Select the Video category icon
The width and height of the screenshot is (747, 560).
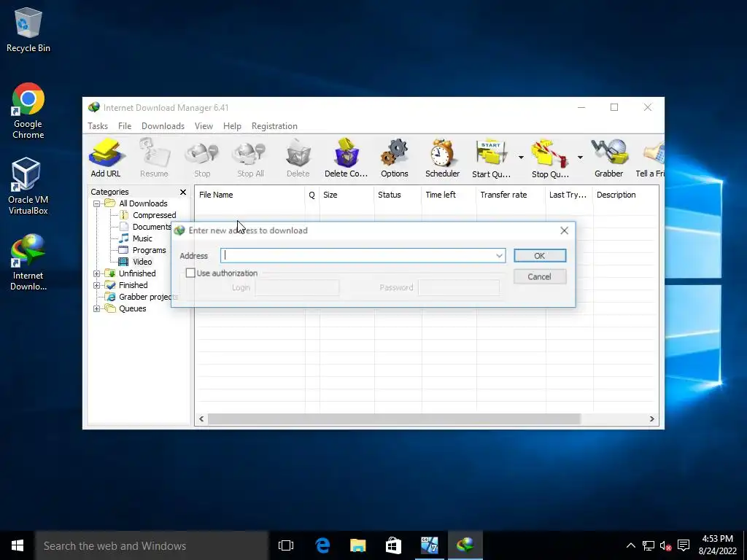123,262
